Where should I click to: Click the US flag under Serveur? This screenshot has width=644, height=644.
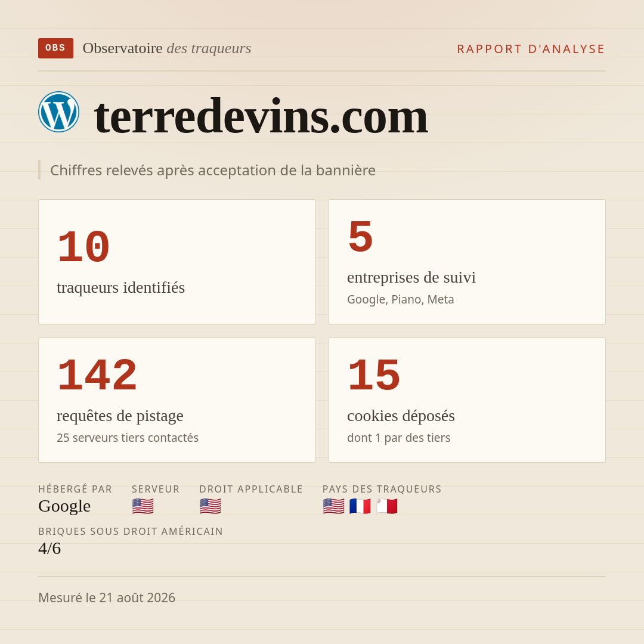[143, 506]
